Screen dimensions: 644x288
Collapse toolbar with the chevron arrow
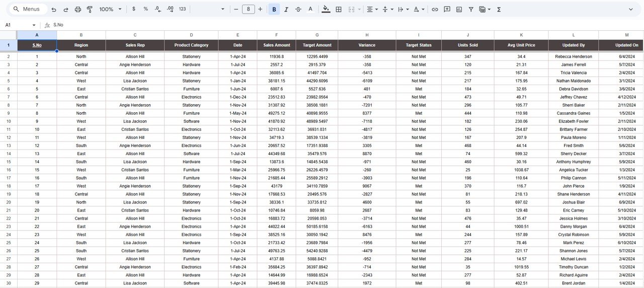[631, 9]
